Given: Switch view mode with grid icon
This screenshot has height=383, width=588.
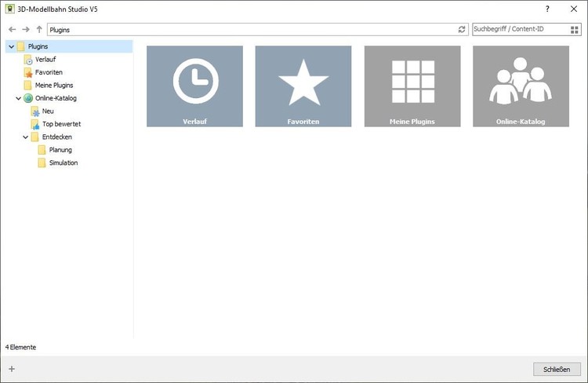Looking at the screenshot, I should pos(574,30).
